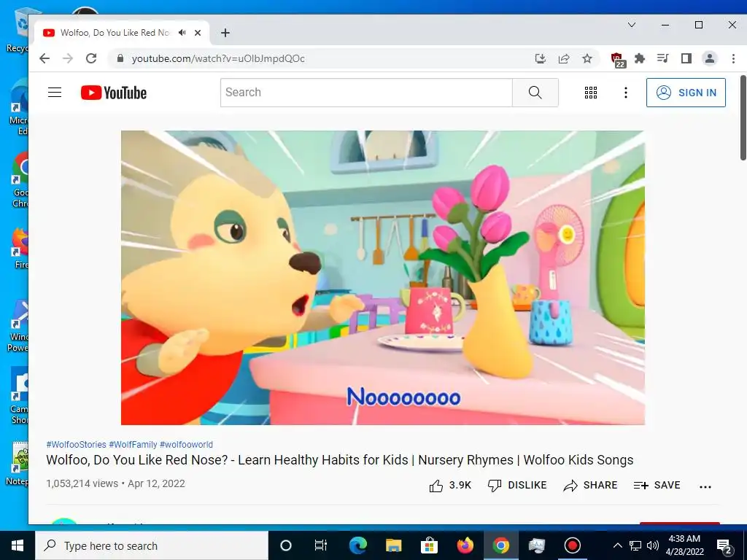Launch Firefox from taskbar
This screenshot has height=560, width=747.
465,545
